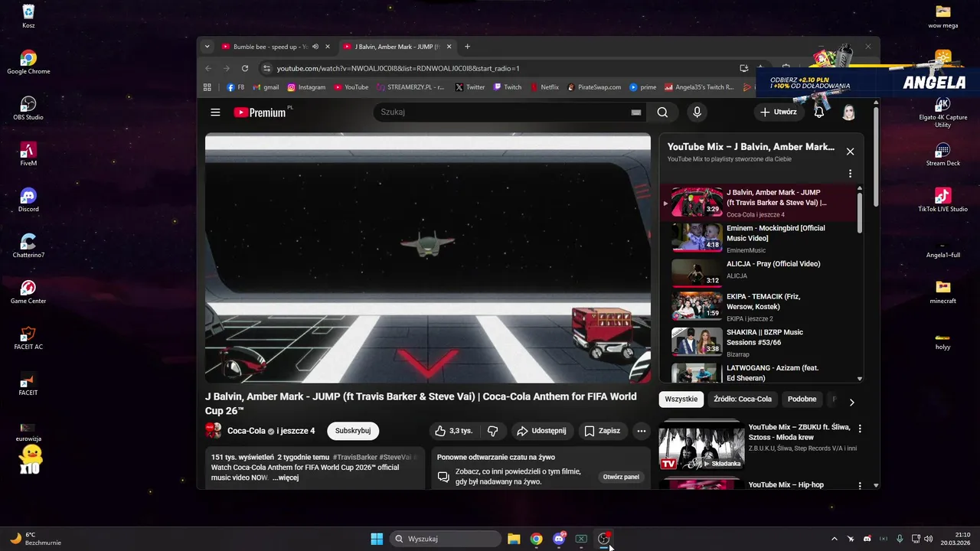Open YouTube Mix playlist three-dot options

click(850, 174)
